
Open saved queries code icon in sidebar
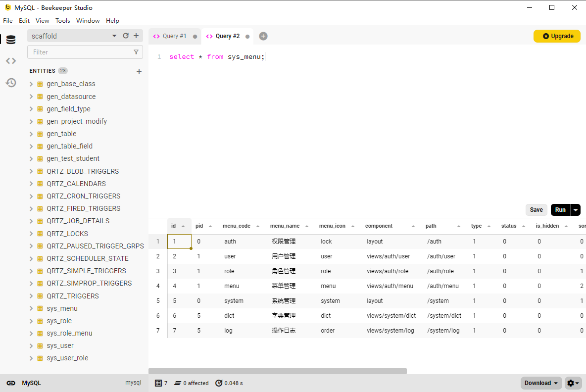tap(11, 61)
